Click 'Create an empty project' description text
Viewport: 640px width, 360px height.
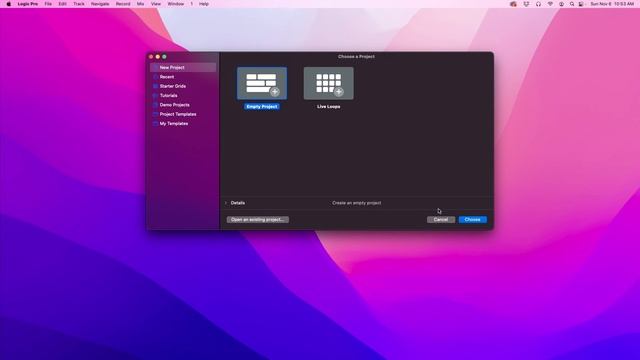pyautogui.click(x=356, y=203)
